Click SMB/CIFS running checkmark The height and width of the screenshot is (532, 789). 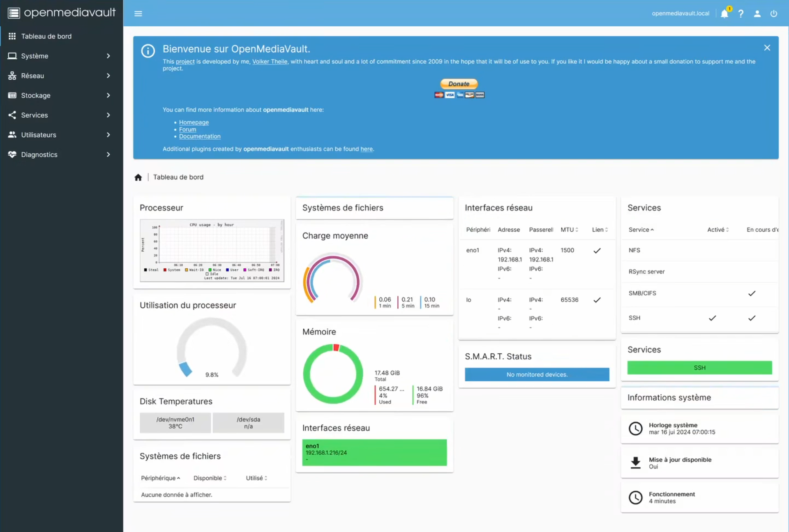(x=752, y=293)
